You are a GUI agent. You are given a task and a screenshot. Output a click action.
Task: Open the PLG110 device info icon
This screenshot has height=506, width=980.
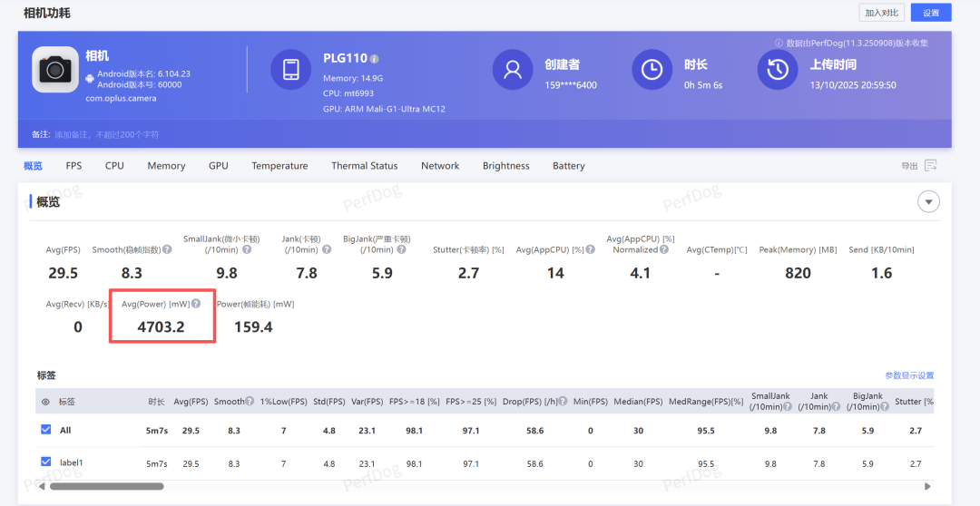tap(375, 59)
